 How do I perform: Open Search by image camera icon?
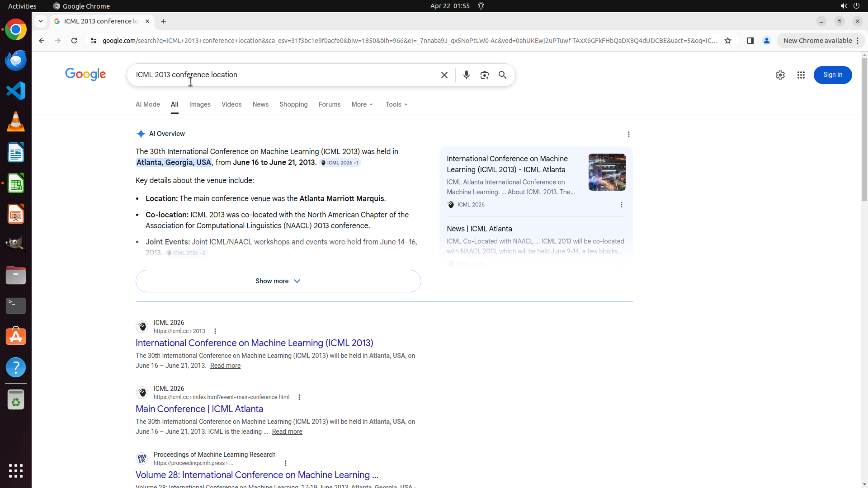[484, 75]
